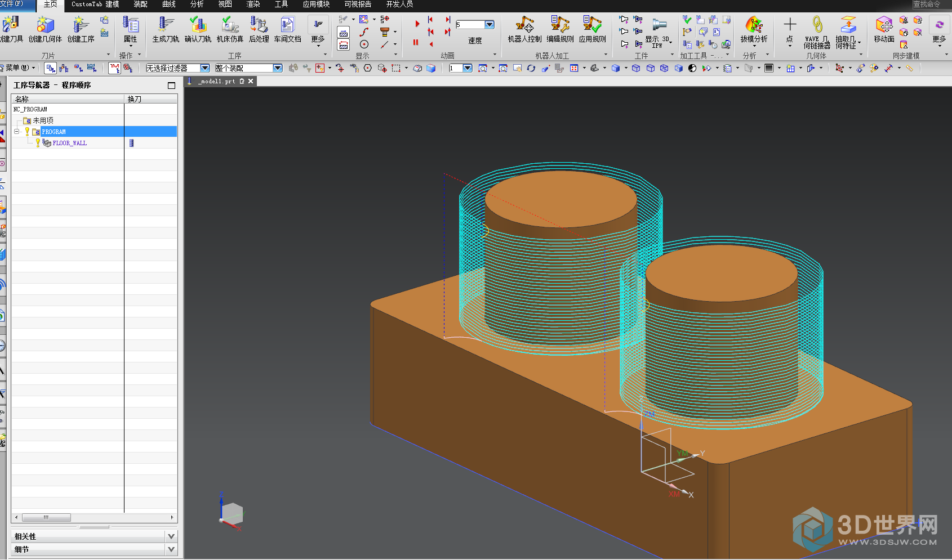The width and height of the screenshot is (952, 560).
Task: Open the 属性 (Properties) tool
Action: [131, 29]
